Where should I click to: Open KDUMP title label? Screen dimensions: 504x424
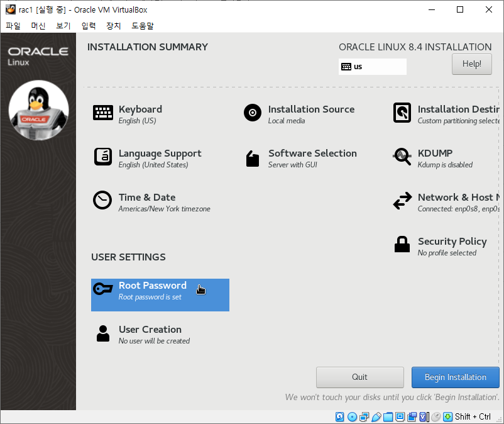coord(435,153)
